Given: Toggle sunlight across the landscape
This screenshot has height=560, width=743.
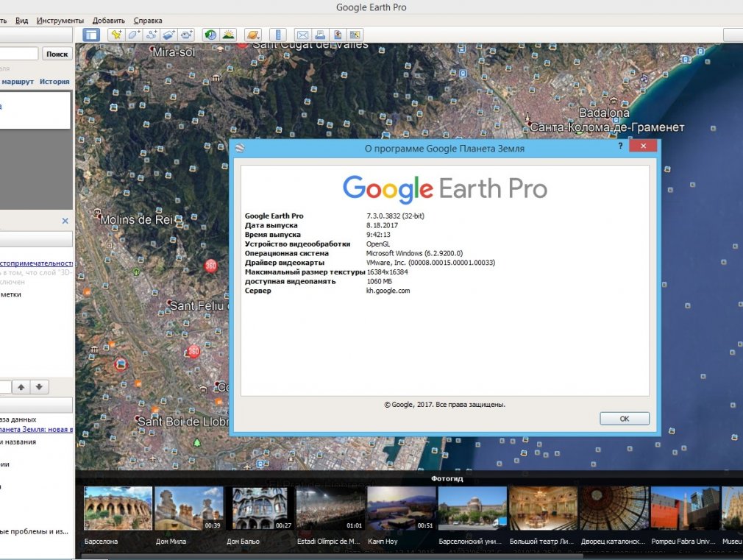Looking at the screenshot, I should click(x=228, y=35).
